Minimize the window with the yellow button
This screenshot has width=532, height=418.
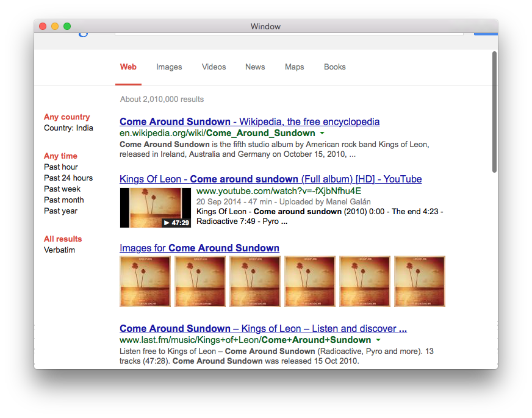55,26
